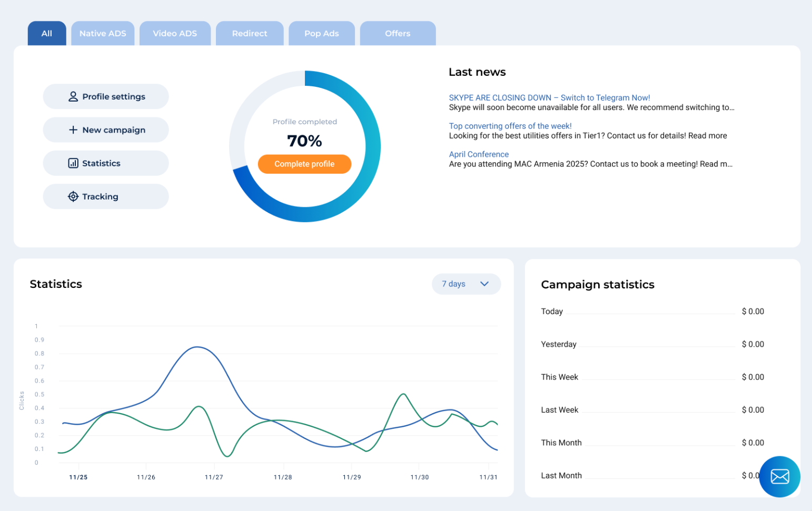Go to the Pop Ads tab
This screenshot has height=511, width=812.
pyautogui.click(x=321, y=34)
